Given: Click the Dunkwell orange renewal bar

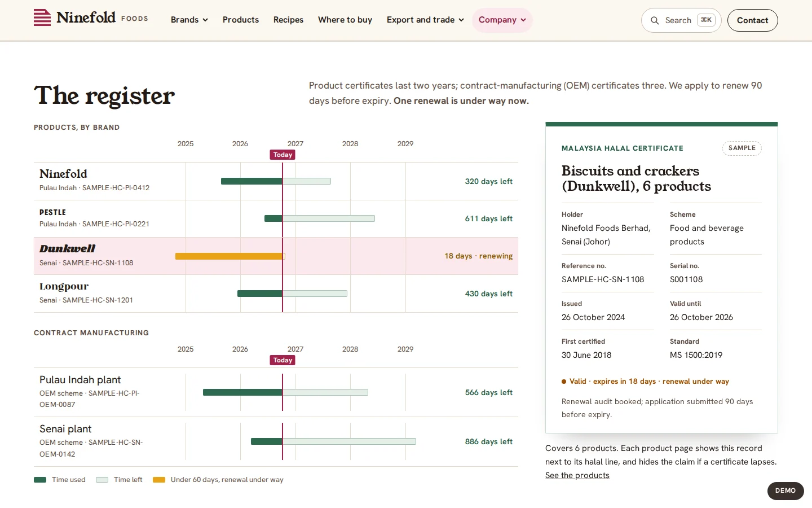Looking at the screenshot, I should coord(230,256).
